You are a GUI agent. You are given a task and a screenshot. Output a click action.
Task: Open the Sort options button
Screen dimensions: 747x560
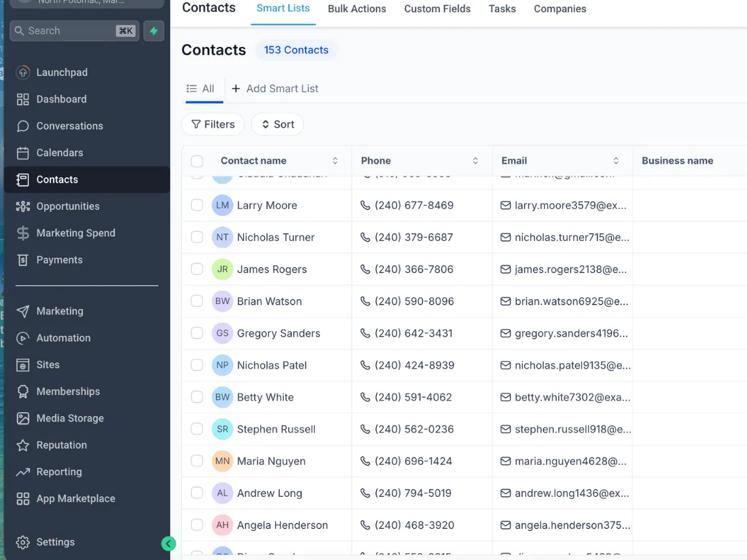(x=278, y=124)
